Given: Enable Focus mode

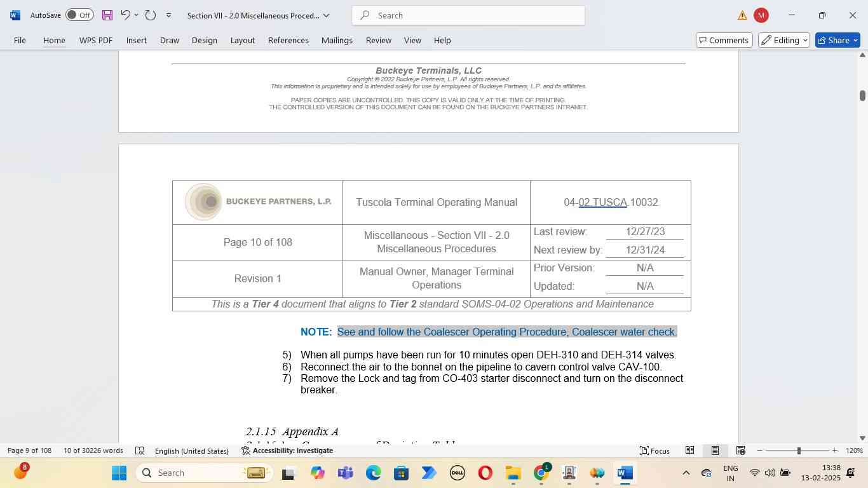Looking at the screenshot, I should click(654, 451).
